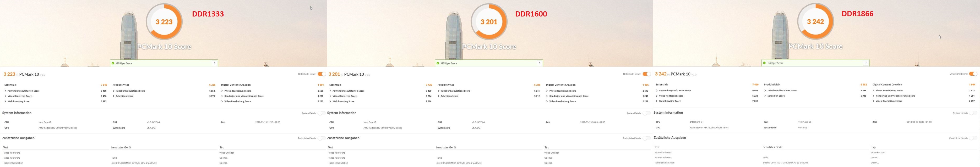Expand Schreiben Score with value 5 773

pos(114,96)
